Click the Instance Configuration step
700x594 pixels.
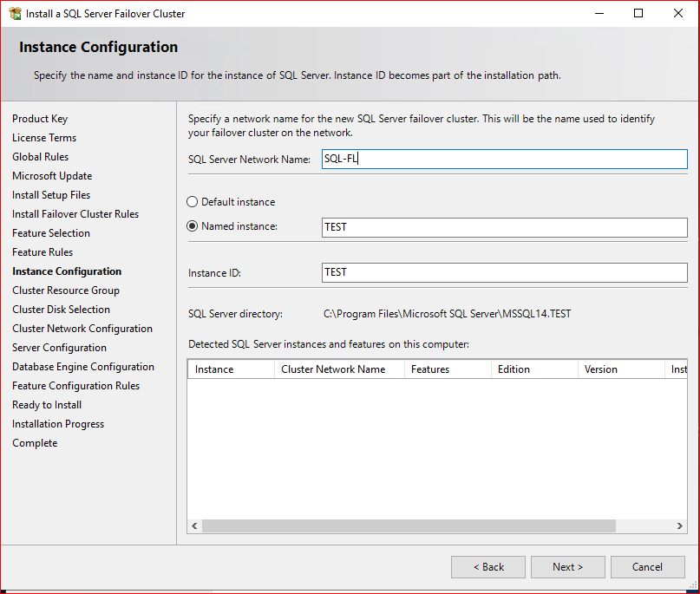tap(67, 271)
